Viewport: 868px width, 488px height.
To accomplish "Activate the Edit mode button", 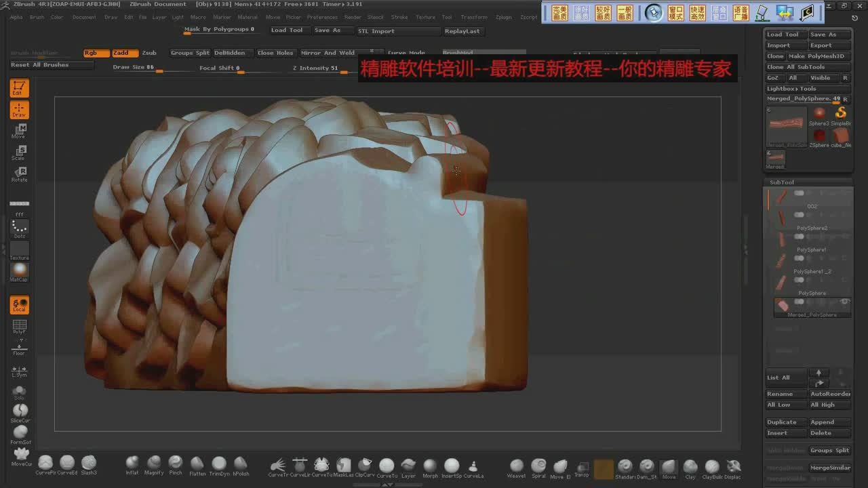I will coord(19,88).
